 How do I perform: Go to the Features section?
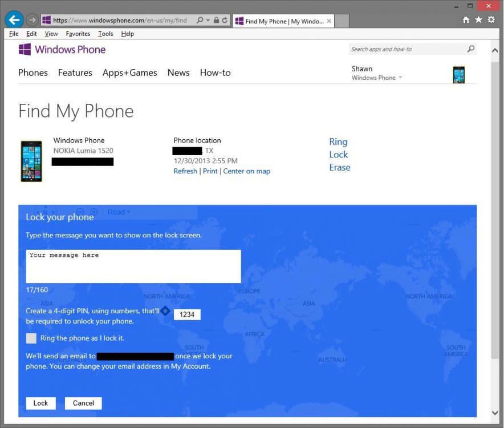pyautogui.click(x=75, y=72)
